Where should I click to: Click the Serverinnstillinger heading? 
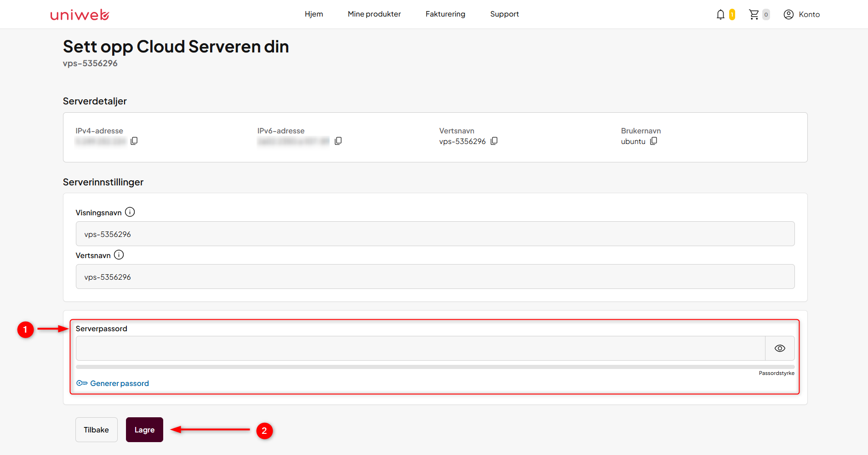(x=103, y=182)
